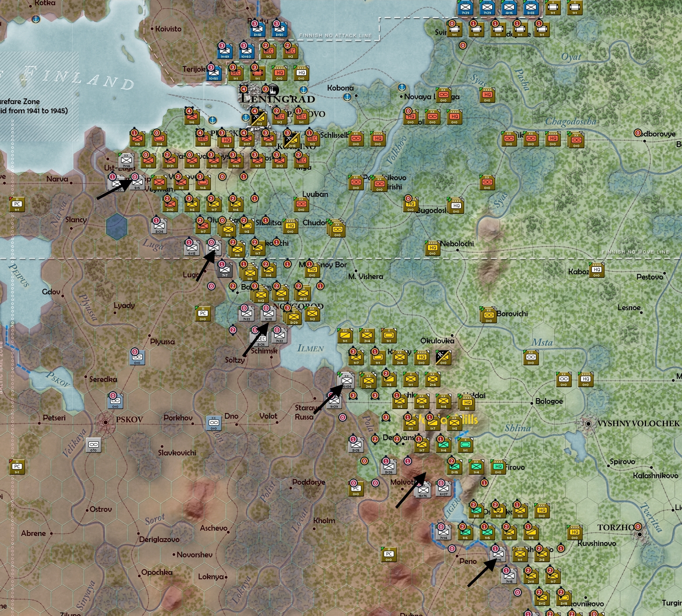Select the Soviet 4=22 yellow counter stack
The height and width of the screenshot is (616, 682).
(302, 293)
